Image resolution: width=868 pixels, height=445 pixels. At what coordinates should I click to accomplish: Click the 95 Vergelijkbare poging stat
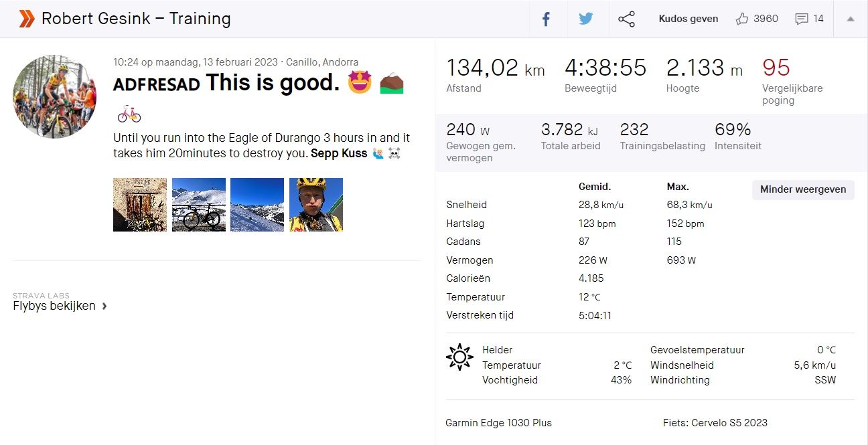click(x=776, y=68)
